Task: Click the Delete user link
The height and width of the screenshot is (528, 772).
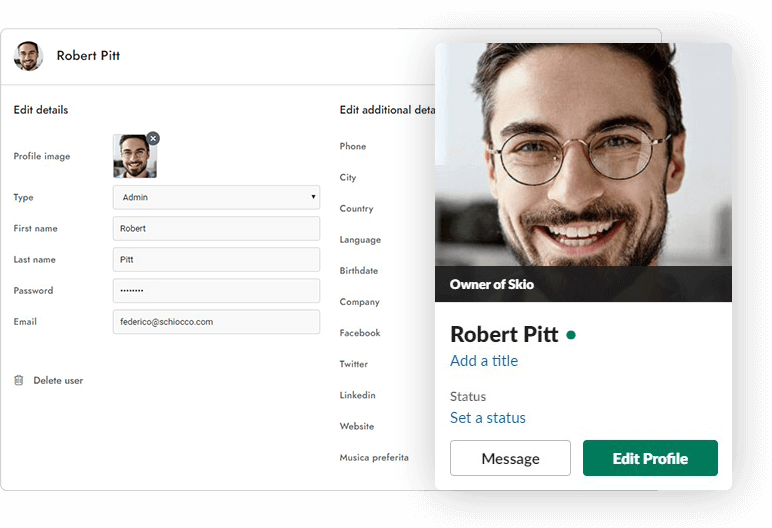Action: coord(58,380)
